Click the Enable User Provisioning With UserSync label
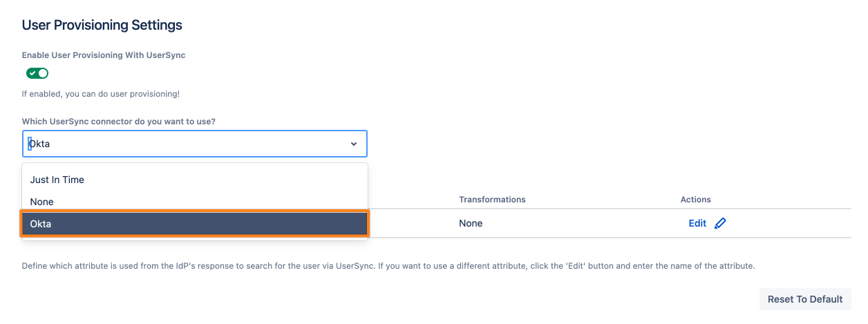Viewport: 868px width, 324px height. pyautogui.click(x=104, y=55)
